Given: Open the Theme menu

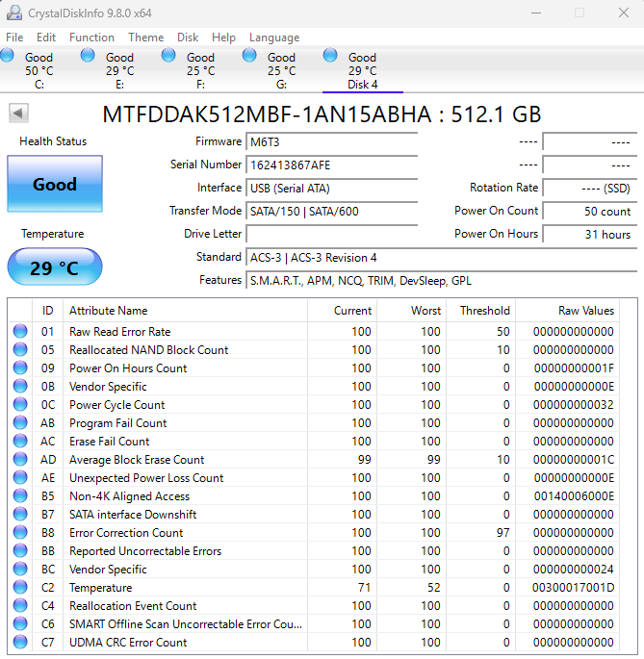Looking at the screenshot, I should pyautogui.click(x=146, y=38).
